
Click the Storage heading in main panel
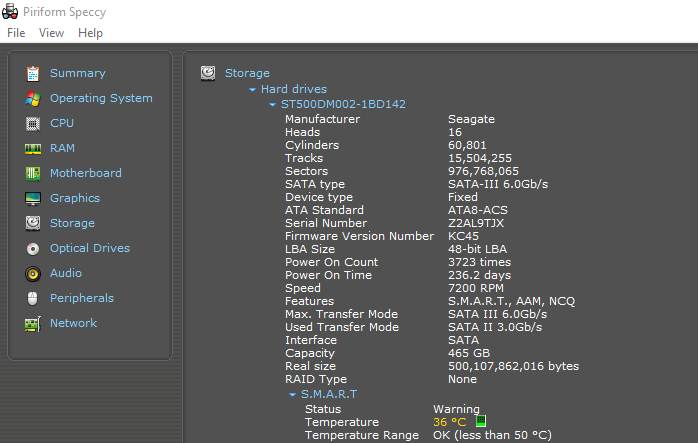247,73
